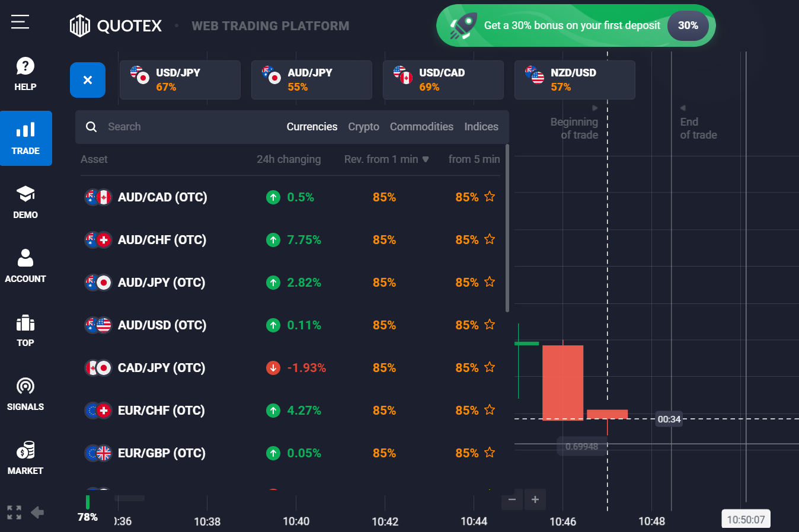Open the Account panel
Screen dimensions: 799x532
click(25, 265)
